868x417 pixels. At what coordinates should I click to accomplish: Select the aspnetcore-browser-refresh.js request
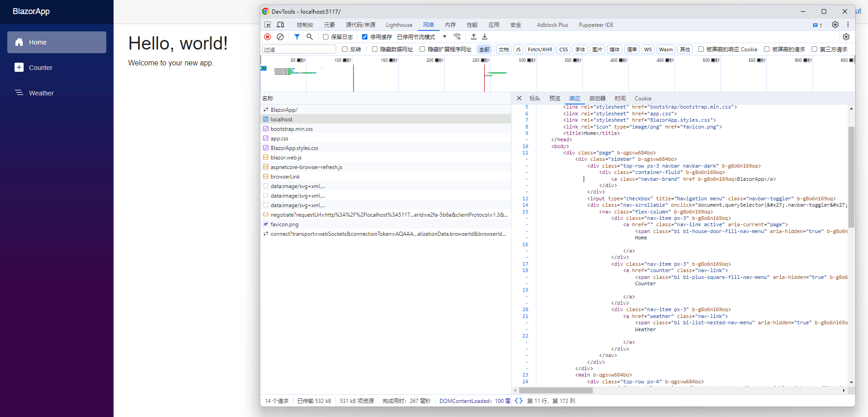[x=386, y=167]
